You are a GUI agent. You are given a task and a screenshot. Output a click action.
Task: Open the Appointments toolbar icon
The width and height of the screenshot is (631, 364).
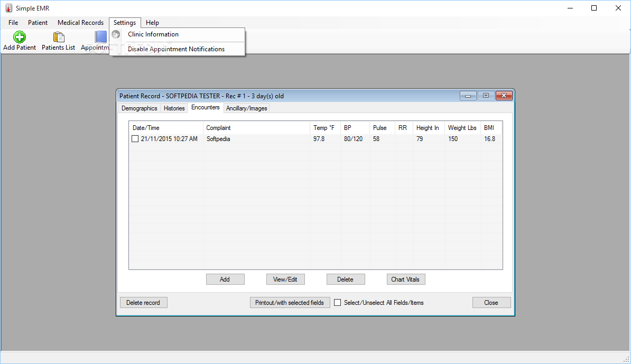pyautogui.click(x=100, y=37)
